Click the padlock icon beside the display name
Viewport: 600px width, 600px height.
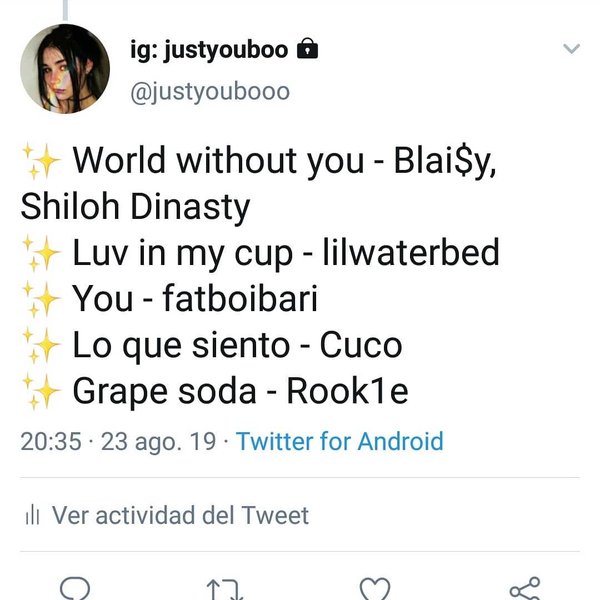308,49
